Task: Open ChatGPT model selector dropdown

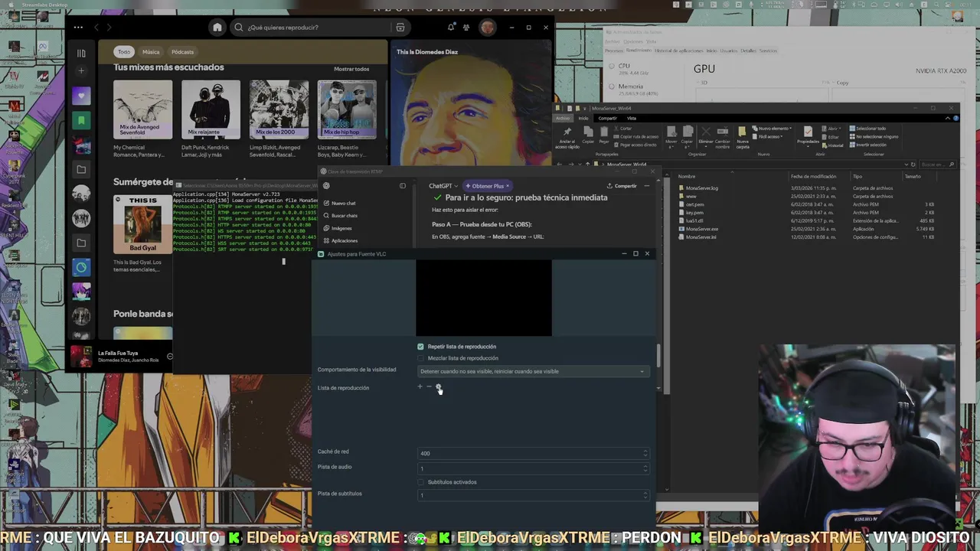Action: tap(443, 186)
